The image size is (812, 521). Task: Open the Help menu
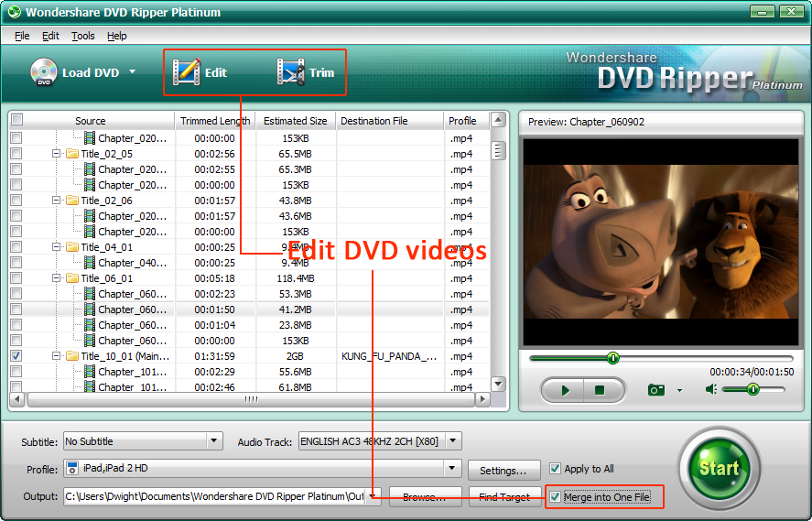pos(116,36)
